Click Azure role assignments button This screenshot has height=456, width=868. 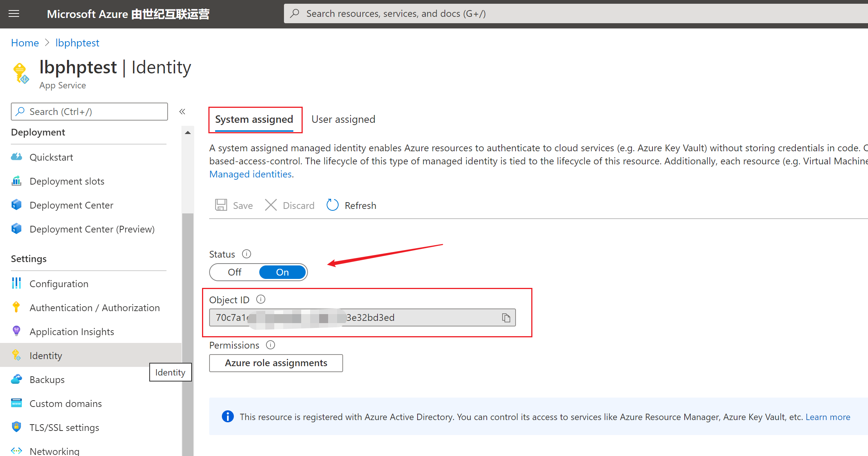(276, 363)
